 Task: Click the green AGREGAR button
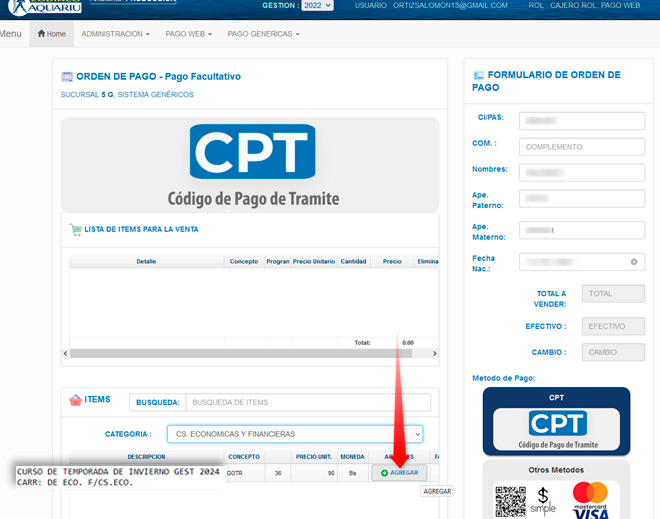[x=399, y=473]
